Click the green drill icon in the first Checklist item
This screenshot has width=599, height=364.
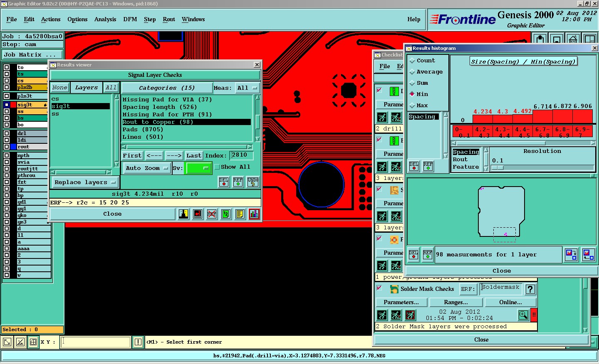(x=394, y=91)
